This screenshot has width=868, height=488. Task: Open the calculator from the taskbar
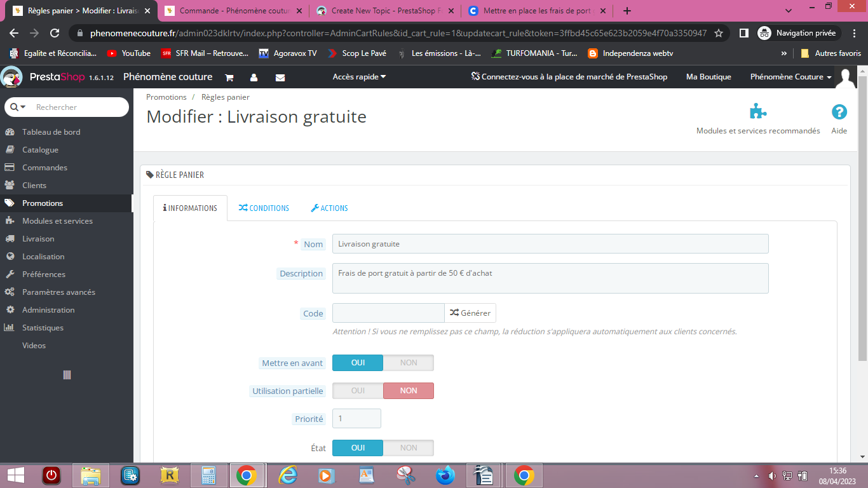click(208, 475)
